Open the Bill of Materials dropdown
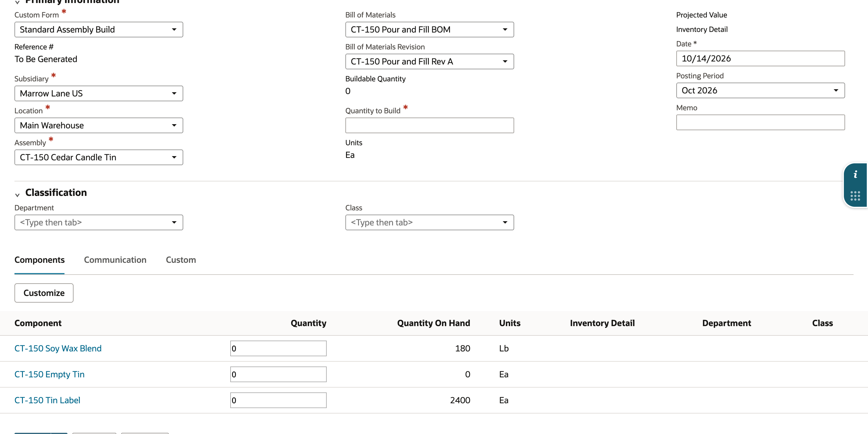The height and width of the screenshot is (434, 868). pos(429,30)
